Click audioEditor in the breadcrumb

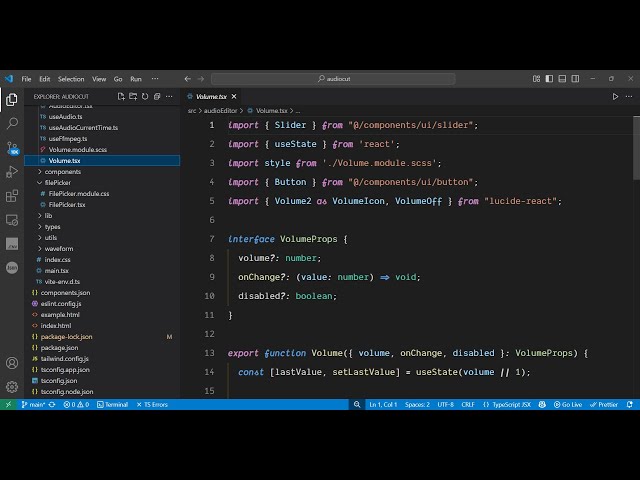[x=221, y=111]
